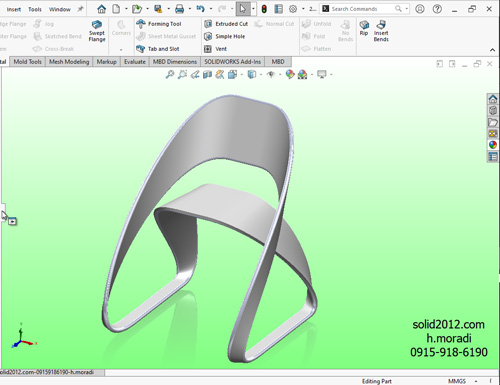500x385 pixels.
Task: Expand the Options gear dropdown arrow
Action: tap(303, 9)
